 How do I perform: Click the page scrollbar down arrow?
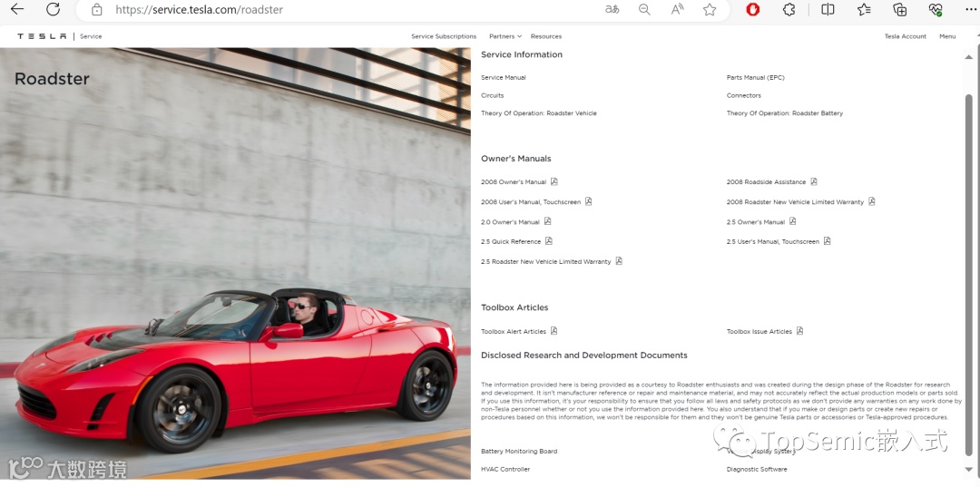969,470
